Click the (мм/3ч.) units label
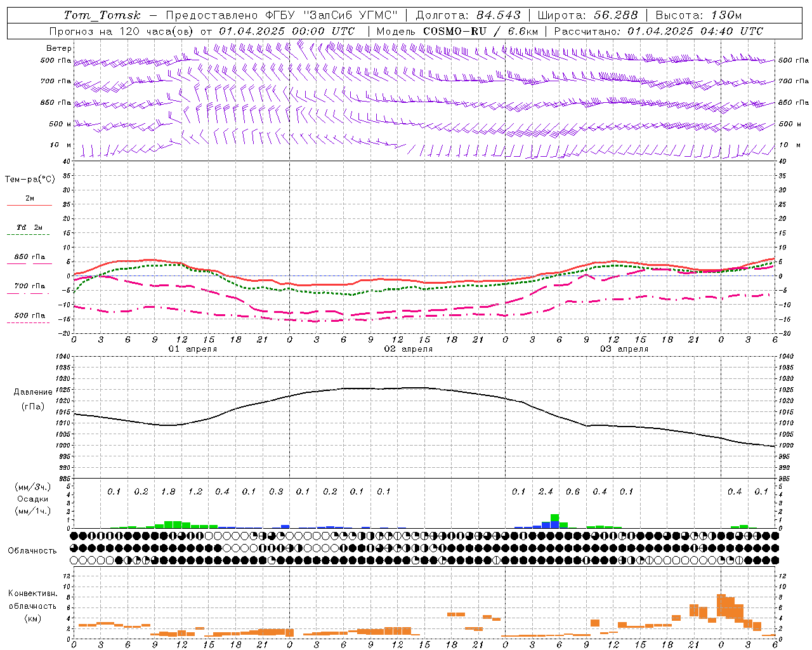The height and width of the screenshot is (650, 812). (33, 487)
